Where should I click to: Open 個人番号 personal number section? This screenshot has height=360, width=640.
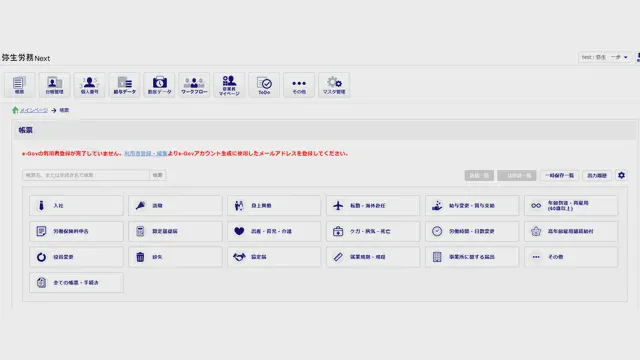(89, 85)
